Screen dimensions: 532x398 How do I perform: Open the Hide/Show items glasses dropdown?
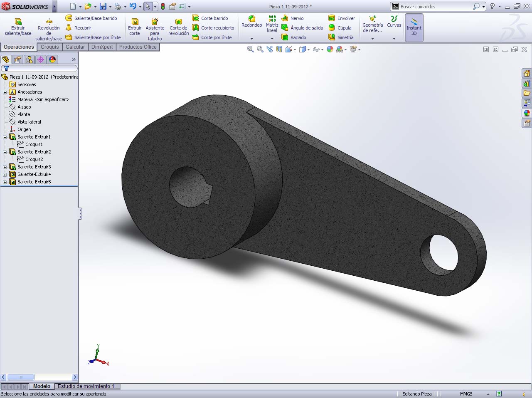click(322, 49)
